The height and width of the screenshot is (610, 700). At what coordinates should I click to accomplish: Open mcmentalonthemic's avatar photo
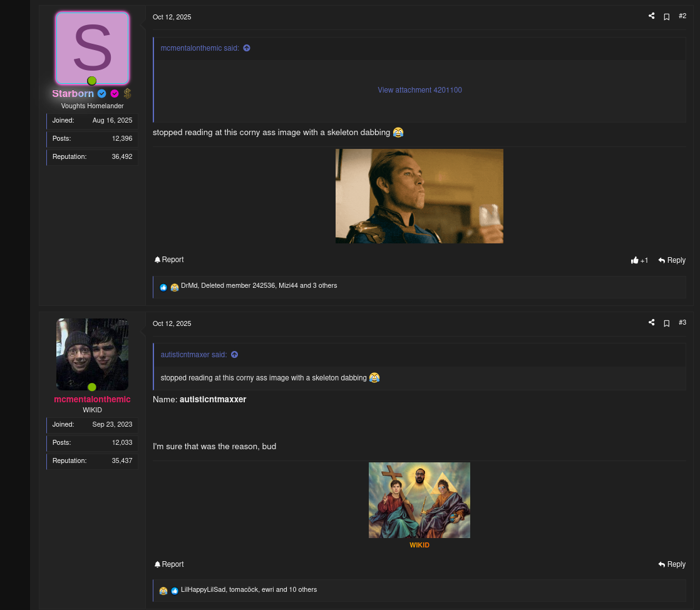coord(93,355)
